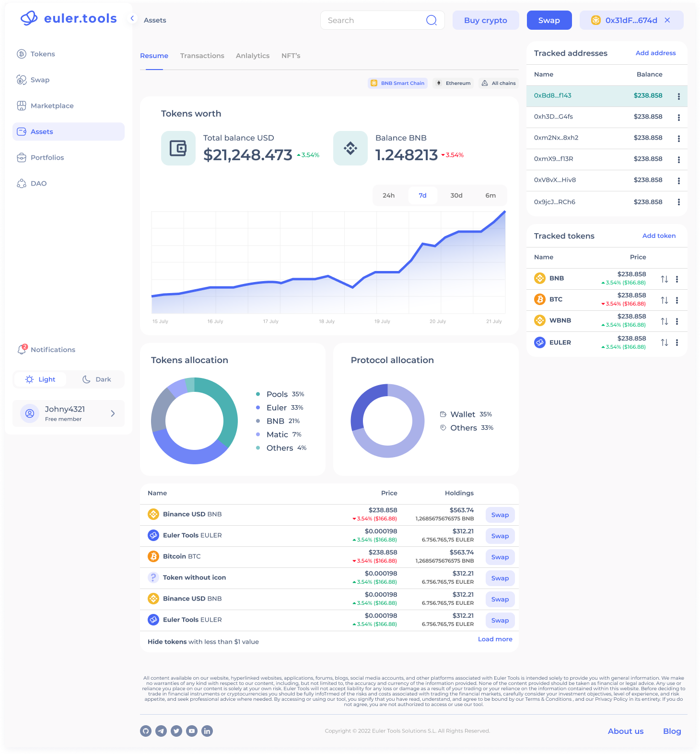700x754 pixels.
Task: Disconnect wallet 0x31dF...674d with X
Action: click(x=667, y=20)
